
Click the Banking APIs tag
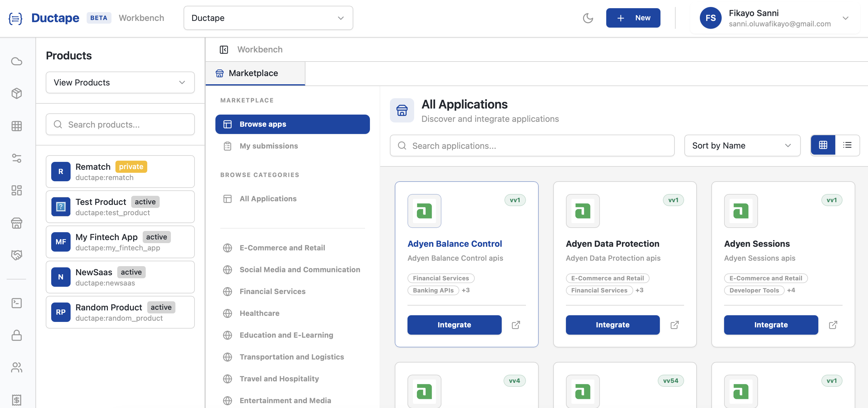(x=433, y=290)
